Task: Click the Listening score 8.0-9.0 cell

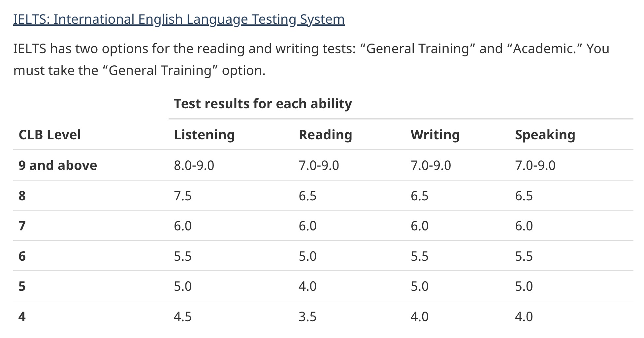Action: (x=194, y=165)
